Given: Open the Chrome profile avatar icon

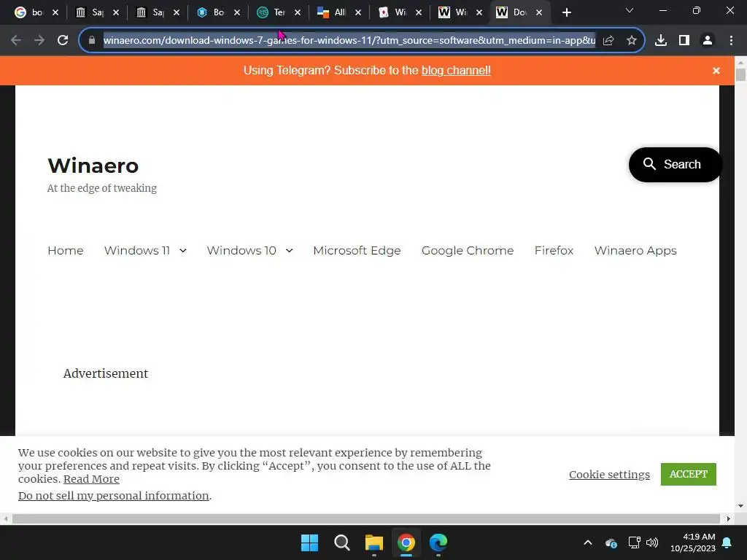Looking at the screenshot, I should 708,41.
